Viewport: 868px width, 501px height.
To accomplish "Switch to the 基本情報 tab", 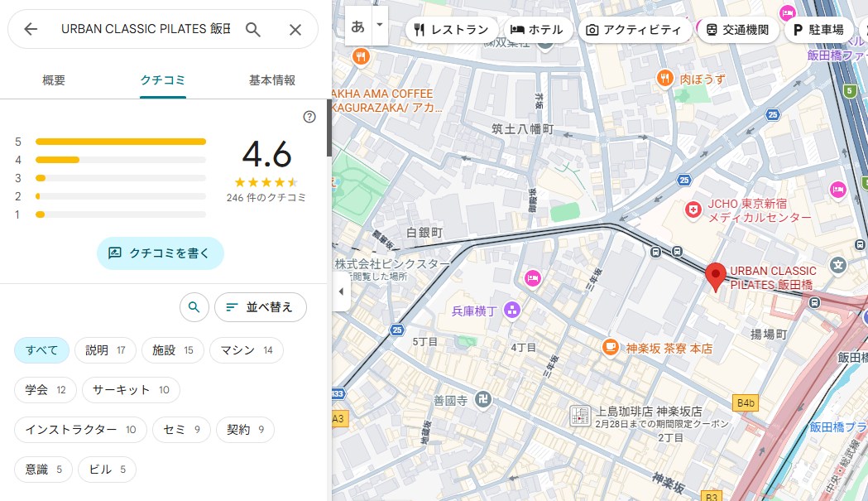I will (x=271, y=80).
